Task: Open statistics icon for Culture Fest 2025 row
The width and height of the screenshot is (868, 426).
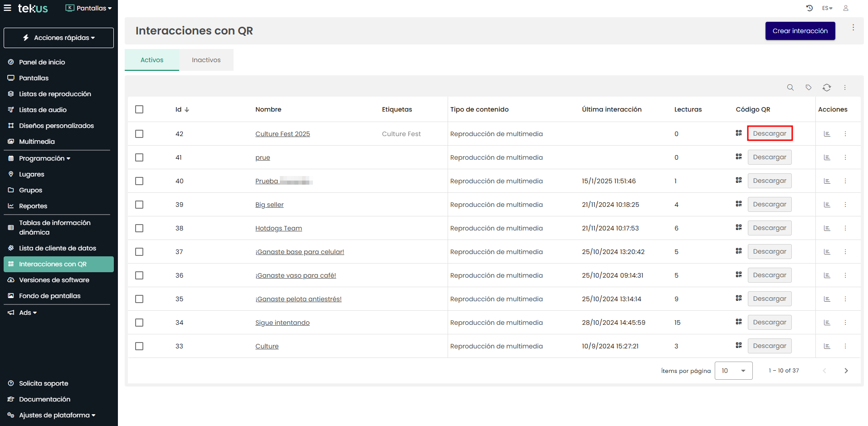Action: click(x=827, y=134)
